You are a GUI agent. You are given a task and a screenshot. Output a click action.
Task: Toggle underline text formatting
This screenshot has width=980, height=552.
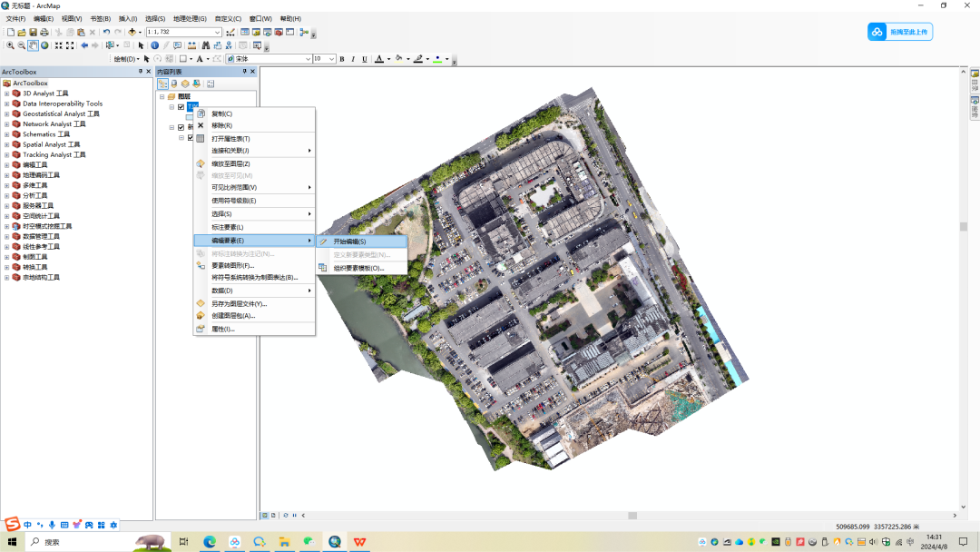pyautogui.click(x=365, y=59)
